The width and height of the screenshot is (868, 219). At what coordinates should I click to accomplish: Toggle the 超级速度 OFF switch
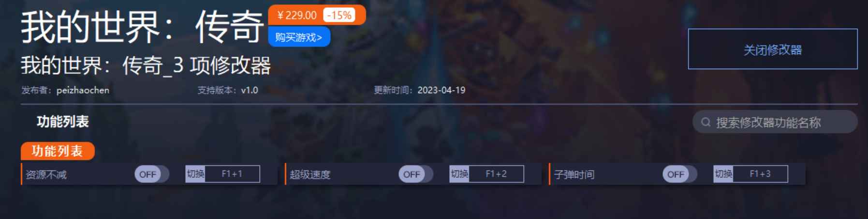pos(415,174)
